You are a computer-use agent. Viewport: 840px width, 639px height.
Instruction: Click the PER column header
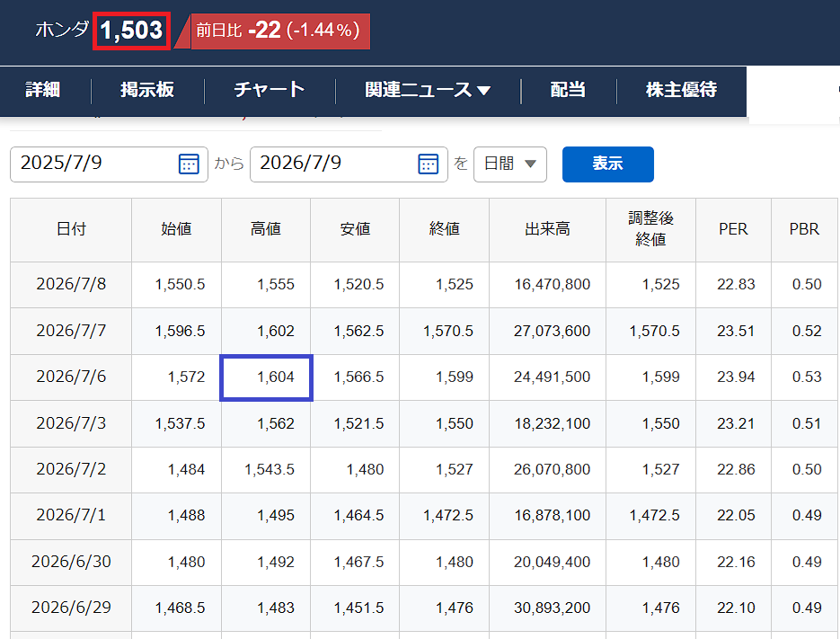(733, 229)
